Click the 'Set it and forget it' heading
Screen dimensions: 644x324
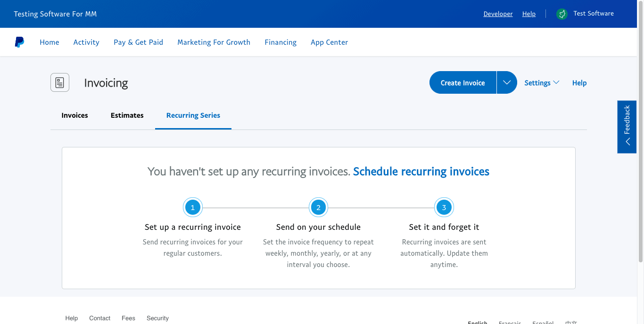pos(444,227)
